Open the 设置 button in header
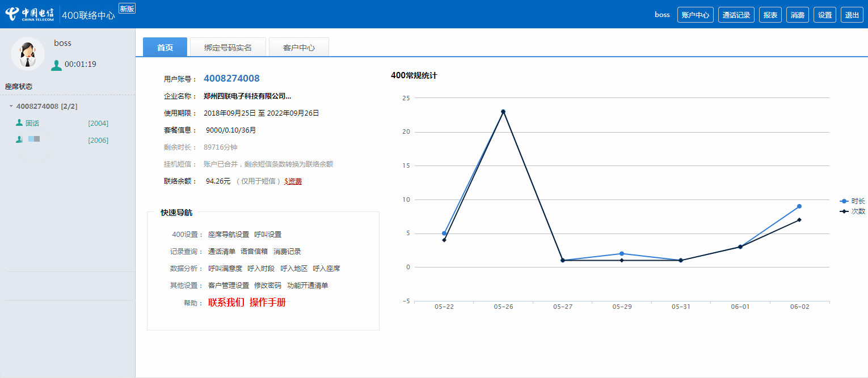The height and width of the screenshot is (378, 868). (x=824, y=15)
